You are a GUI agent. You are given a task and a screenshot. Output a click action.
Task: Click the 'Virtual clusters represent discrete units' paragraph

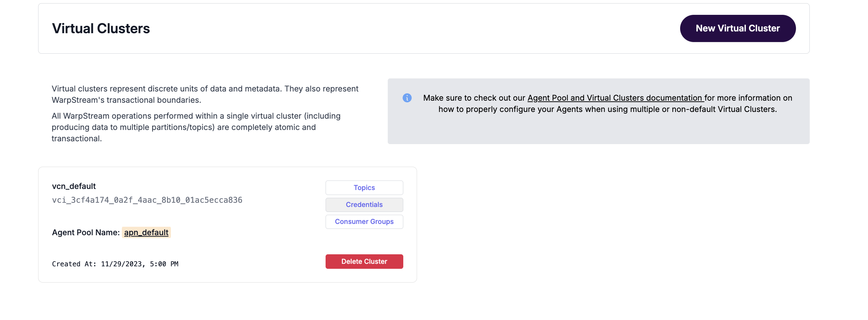point(205,89)
